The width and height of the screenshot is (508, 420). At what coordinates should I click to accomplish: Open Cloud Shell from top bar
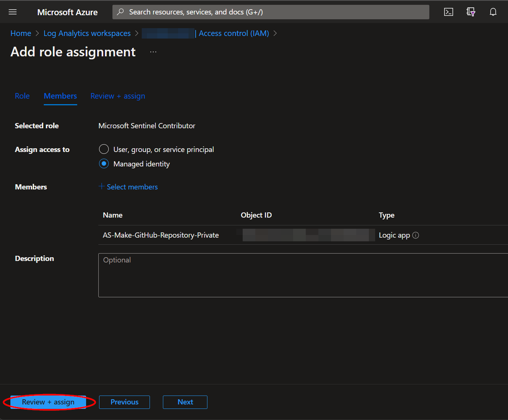[x=449, y=12]
